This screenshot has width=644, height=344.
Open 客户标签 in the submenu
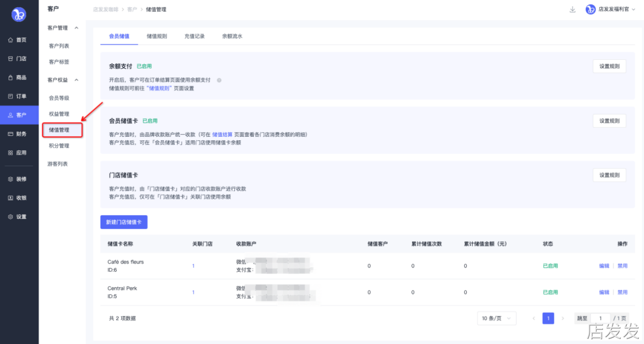point(59,62)
